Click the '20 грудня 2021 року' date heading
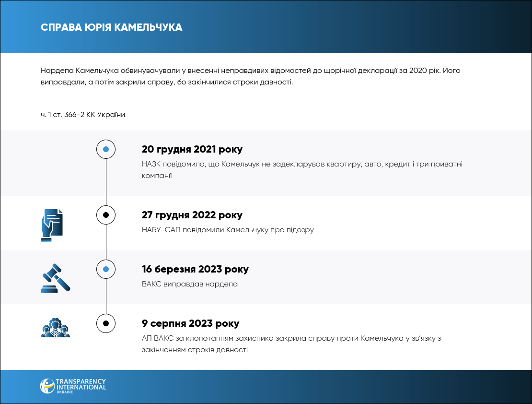 (x=192, y=149)
